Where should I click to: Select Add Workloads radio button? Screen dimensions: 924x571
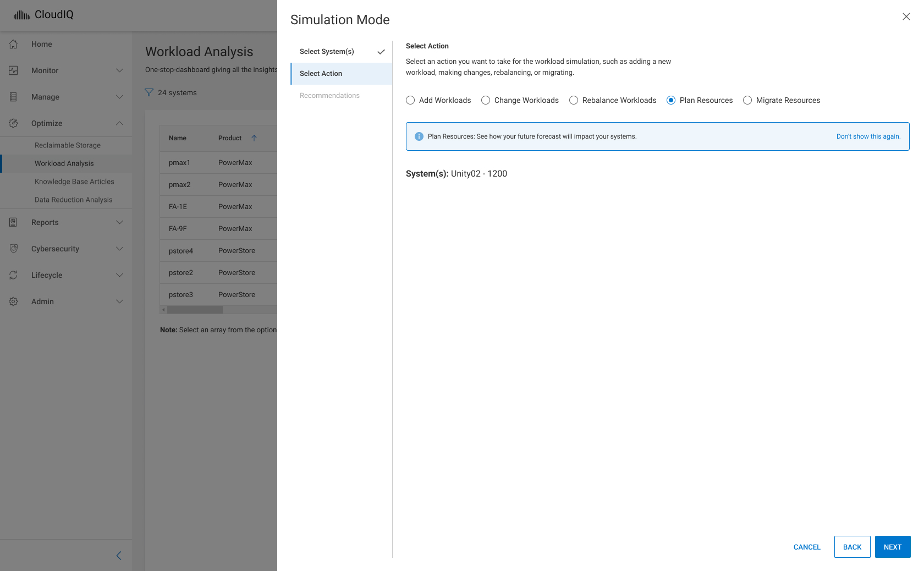(x=410, y=100)
